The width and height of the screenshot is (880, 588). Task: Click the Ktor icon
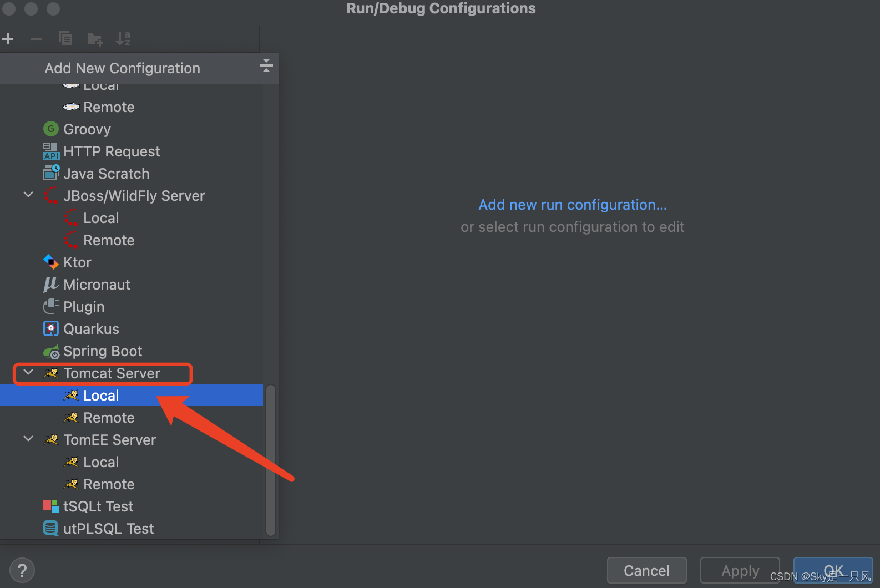pos(51,262)
